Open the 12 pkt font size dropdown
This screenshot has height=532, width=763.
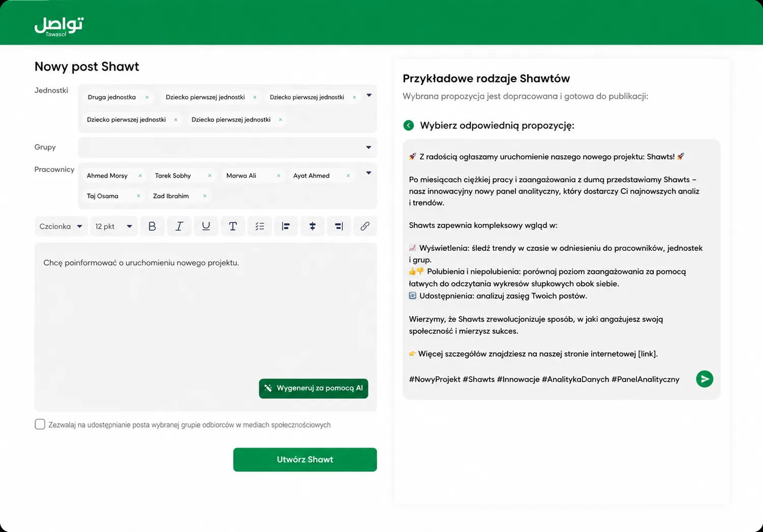click(113, 226)
